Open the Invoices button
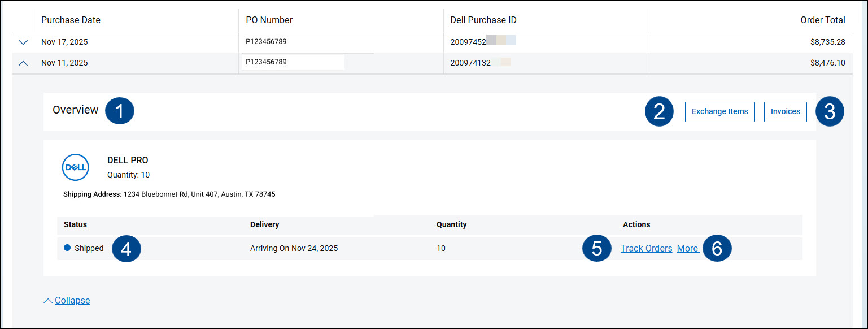868x329 pixels. 786,111
